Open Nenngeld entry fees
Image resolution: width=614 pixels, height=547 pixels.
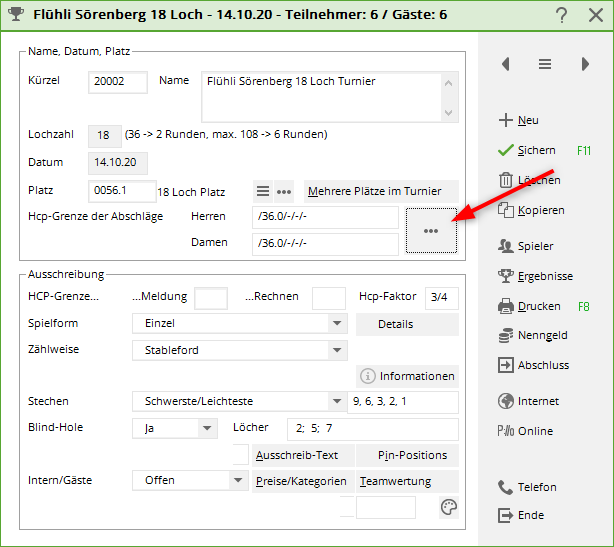(x=542, y=336)
